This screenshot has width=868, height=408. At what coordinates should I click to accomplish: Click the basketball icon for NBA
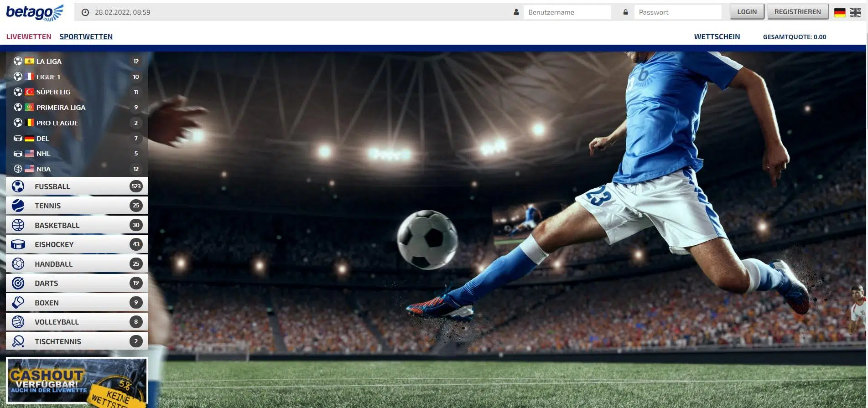(18, 169)
